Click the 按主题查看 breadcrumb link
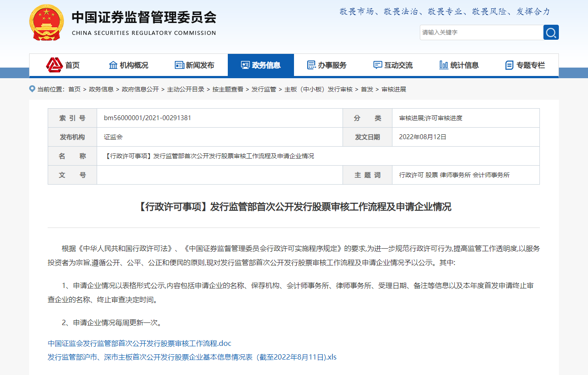This screenshot has height=375, width=588. (228, 89)
